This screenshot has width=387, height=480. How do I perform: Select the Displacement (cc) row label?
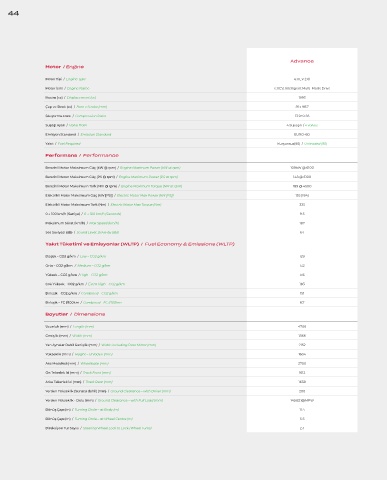pyautogui.click(x=71, y=97)
